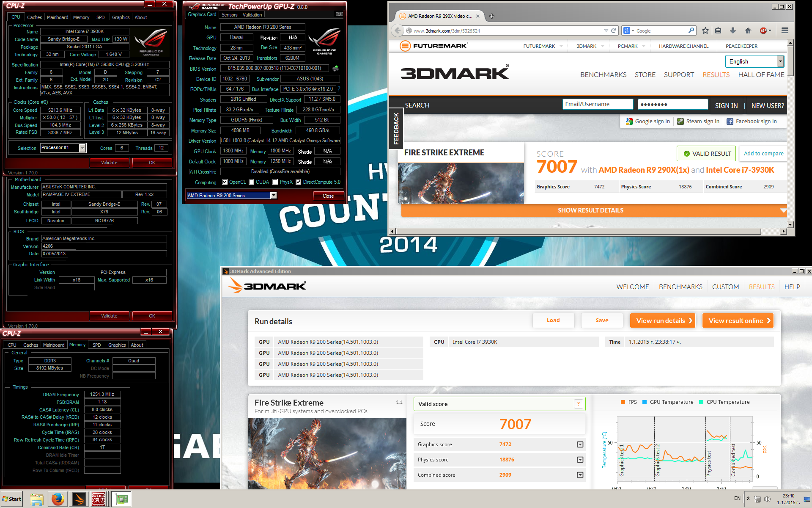Toggle DirectCompute 5.0 checkbox
812x508 pixels.
(299, 182)
